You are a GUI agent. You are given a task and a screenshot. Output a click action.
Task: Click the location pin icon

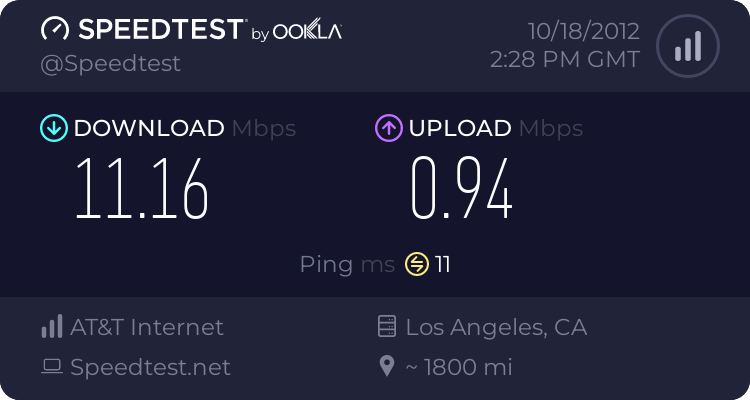click(386, 367)
